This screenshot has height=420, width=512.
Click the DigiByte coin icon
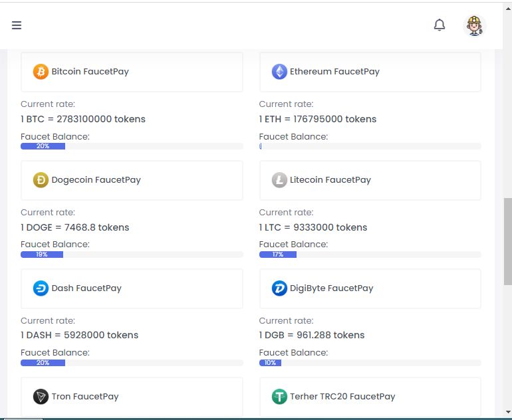pos(279,288)
